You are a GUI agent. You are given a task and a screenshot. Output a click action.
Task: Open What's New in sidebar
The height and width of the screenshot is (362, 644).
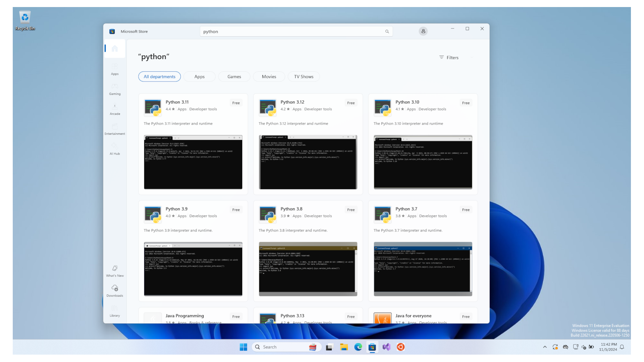115,270
